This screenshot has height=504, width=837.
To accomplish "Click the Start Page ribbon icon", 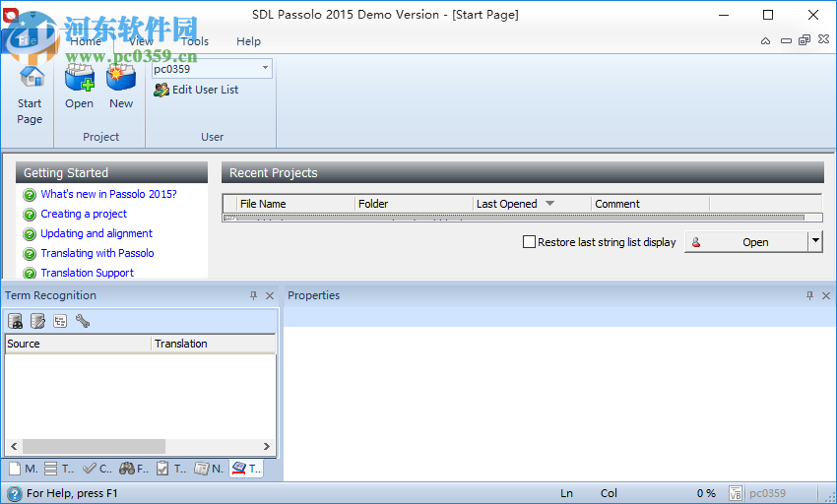I will (30, 95).
